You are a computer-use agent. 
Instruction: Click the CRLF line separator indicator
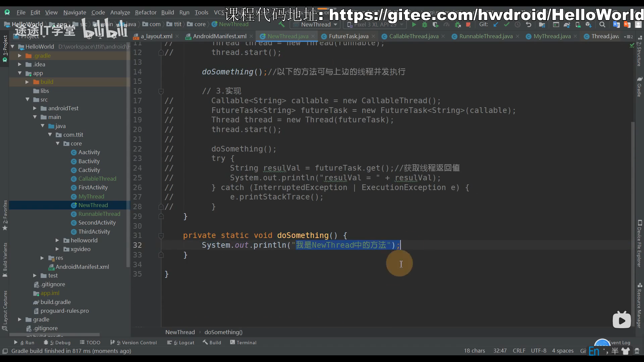click(519, 351)
